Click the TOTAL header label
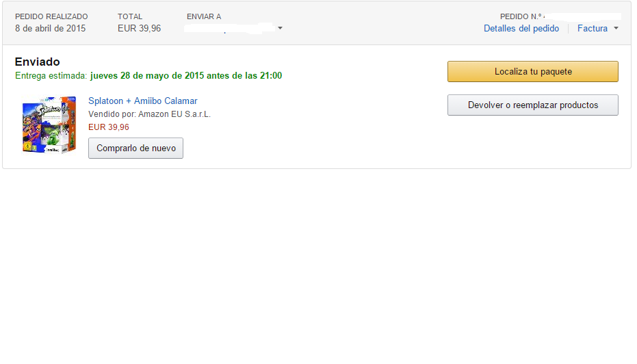637x364 pixels. pyautogui.click(x=130, y=16)
